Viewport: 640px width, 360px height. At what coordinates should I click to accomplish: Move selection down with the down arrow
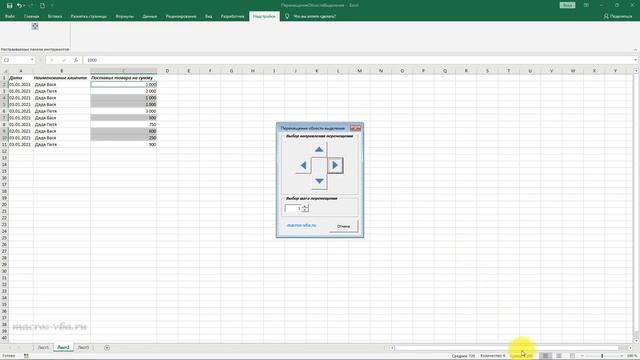point(319,181)
